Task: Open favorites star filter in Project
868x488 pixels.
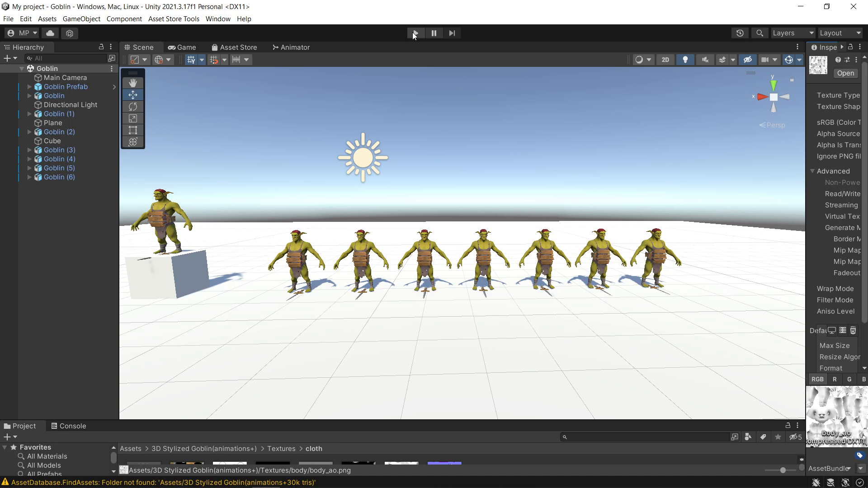Action: [x=778, y=437]
